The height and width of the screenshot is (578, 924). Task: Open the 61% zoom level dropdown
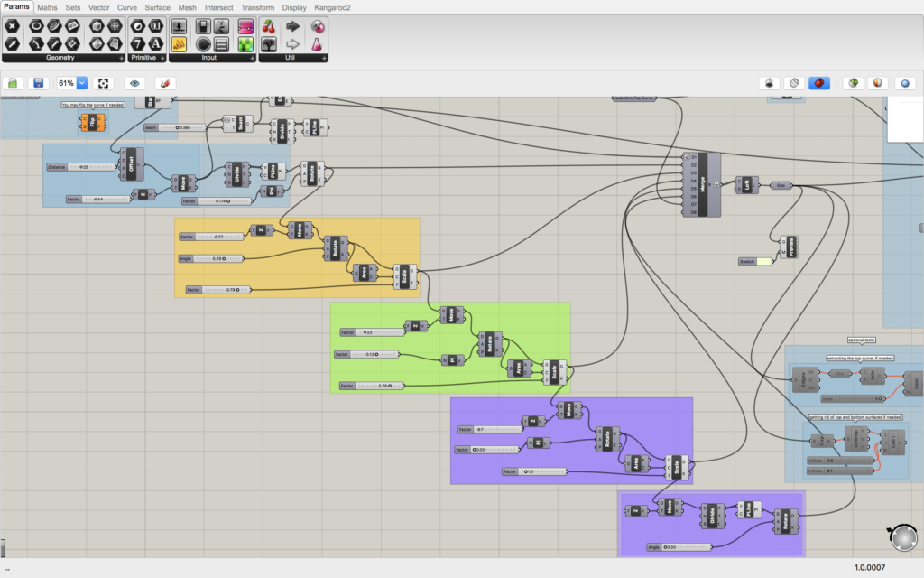click(x=82, y=83)
